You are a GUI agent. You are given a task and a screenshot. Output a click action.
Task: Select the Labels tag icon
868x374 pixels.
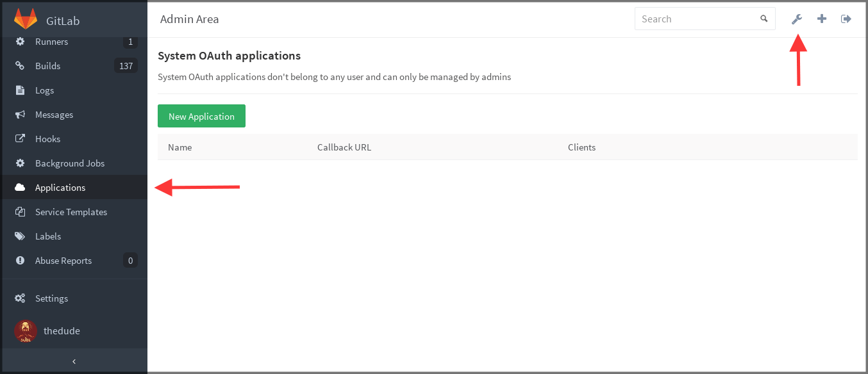pyautogui.click(x=20, y=236)
